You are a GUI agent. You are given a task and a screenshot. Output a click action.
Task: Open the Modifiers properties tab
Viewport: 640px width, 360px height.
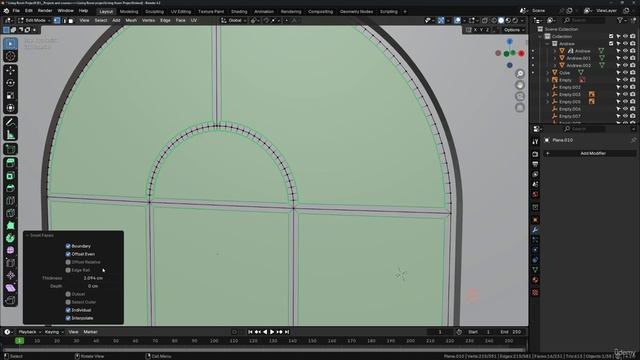tap(535, 230)
